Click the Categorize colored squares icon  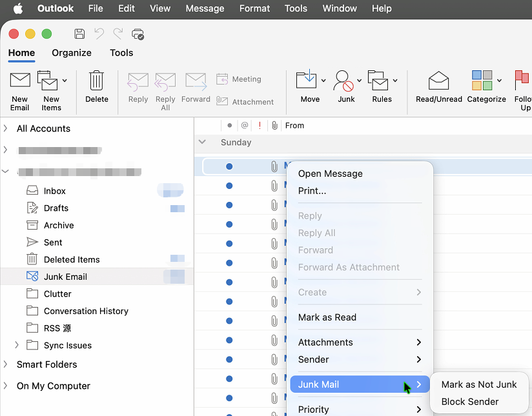(x=482, y=81)
